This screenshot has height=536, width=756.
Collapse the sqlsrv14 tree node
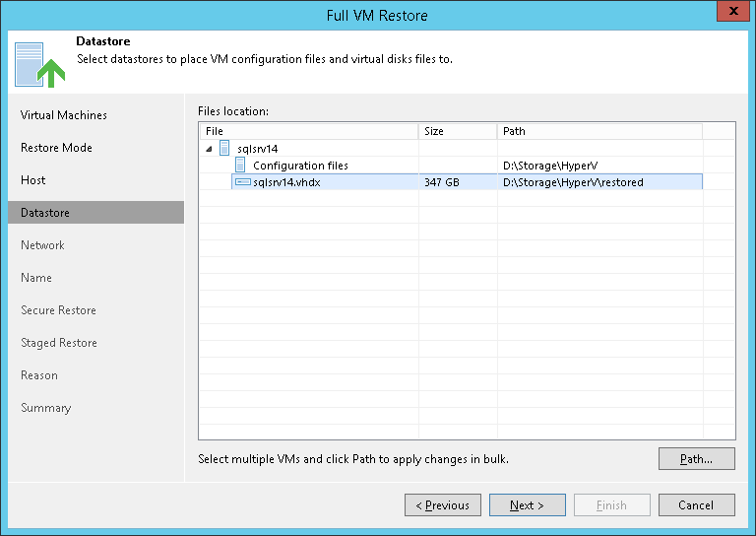(209, 149)
